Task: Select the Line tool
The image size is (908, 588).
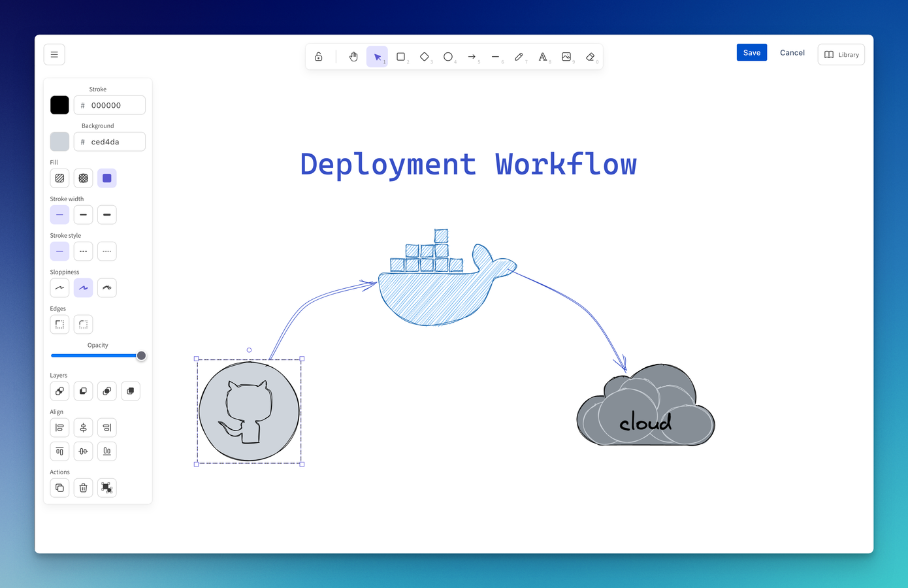Action: point(495,57)
